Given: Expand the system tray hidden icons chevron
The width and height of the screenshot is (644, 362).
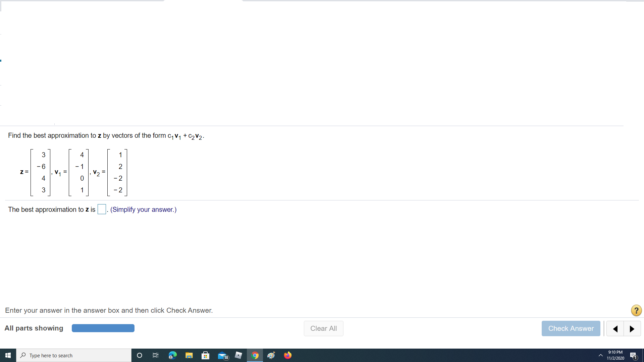Looking at the screenshot, I should (x=600, y=355).
